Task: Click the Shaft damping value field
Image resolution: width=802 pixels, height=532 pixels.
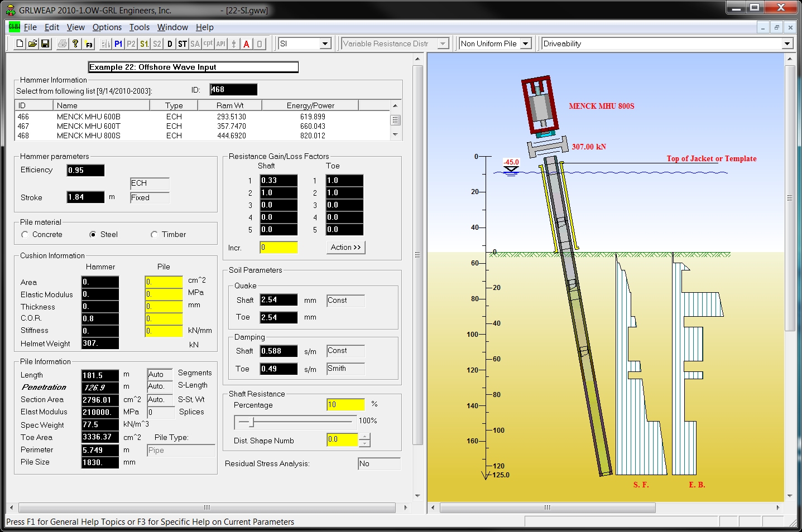Action: coord(278,351)
